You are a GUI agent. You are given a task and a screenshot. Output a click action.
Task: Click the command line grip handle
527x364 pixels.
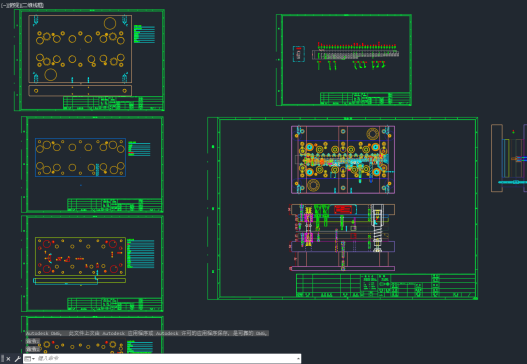pos(2,359)
